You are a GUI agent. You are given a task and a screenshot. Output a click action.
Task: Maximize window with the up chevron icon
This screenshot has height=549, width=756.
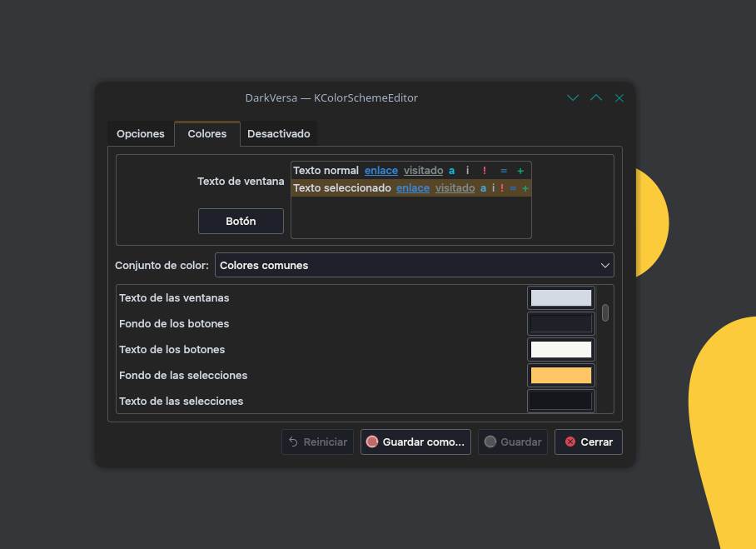pos(596,98)
